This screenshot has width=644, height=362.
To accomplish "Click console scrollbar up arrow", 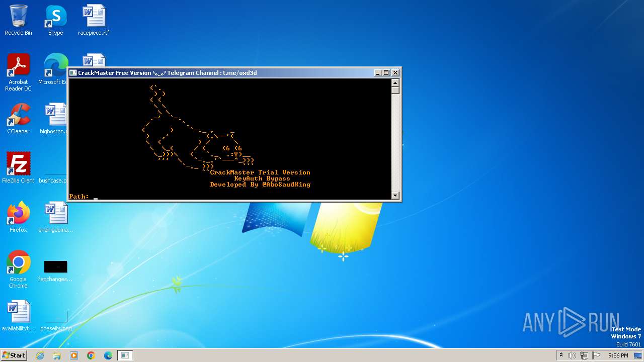I will (x=395, y=82).
